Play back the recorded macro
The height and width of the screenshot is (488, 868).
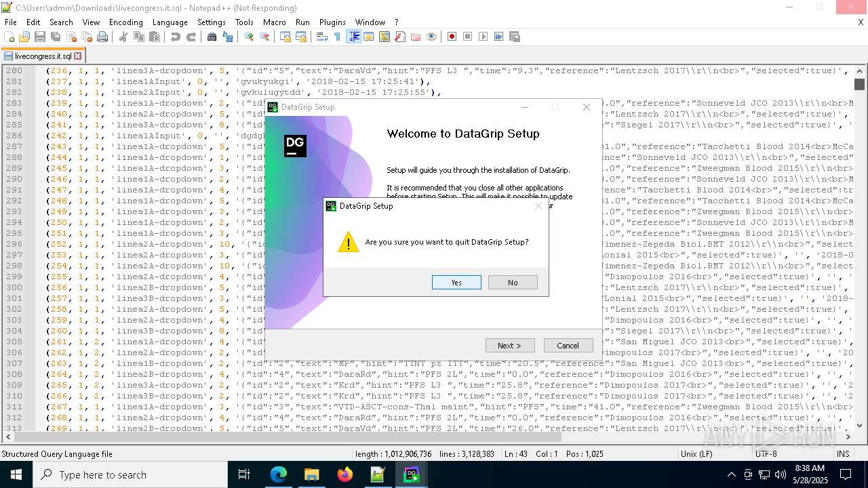pos(484,37)
